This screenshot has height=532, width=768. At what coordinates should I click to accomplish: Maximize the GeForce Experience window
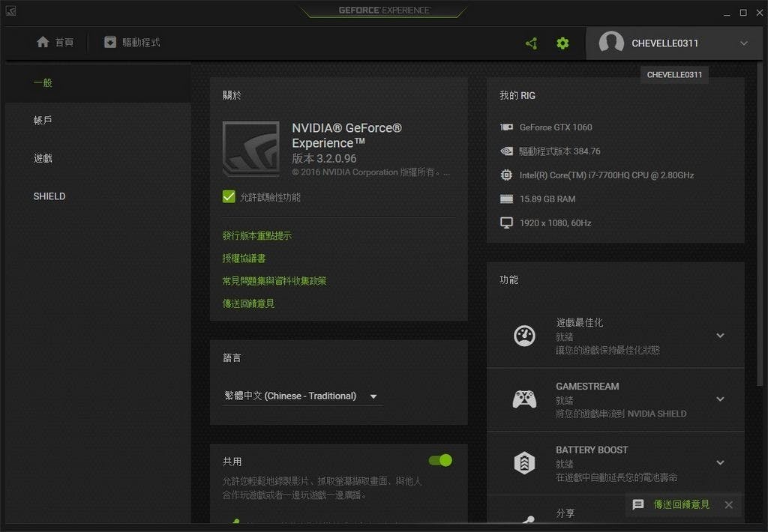743,13
